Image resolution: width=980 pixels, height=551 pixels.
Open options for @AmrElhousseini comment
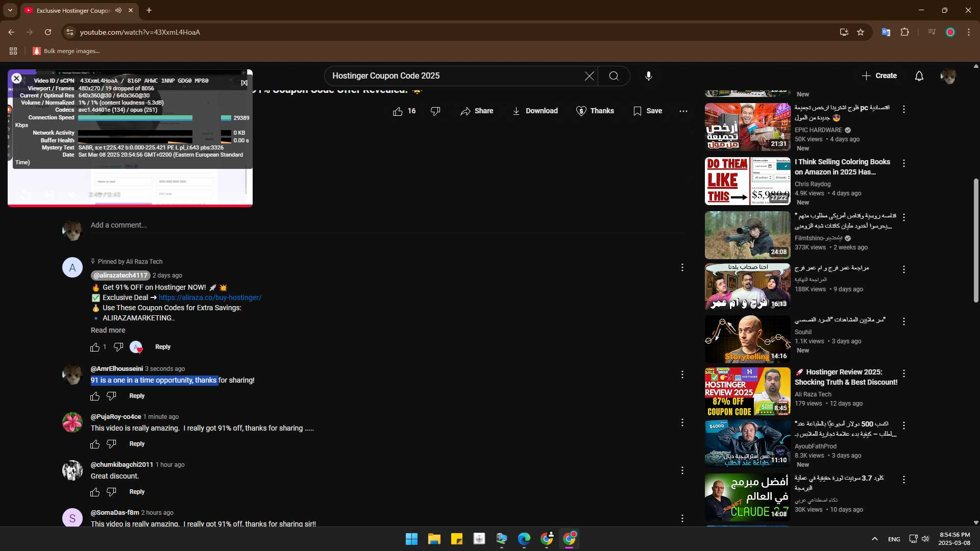click(x=682, y=374)
